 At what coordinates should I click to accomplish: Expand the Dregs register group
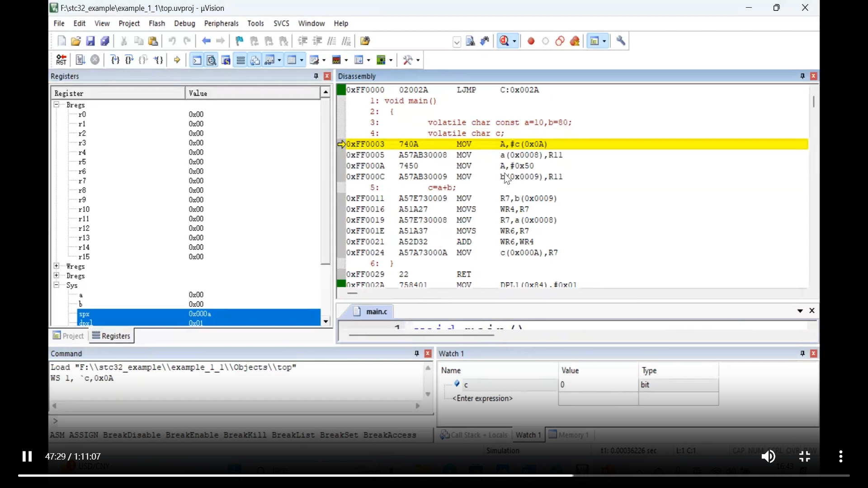pyautogui.click(x=57, y=276)
